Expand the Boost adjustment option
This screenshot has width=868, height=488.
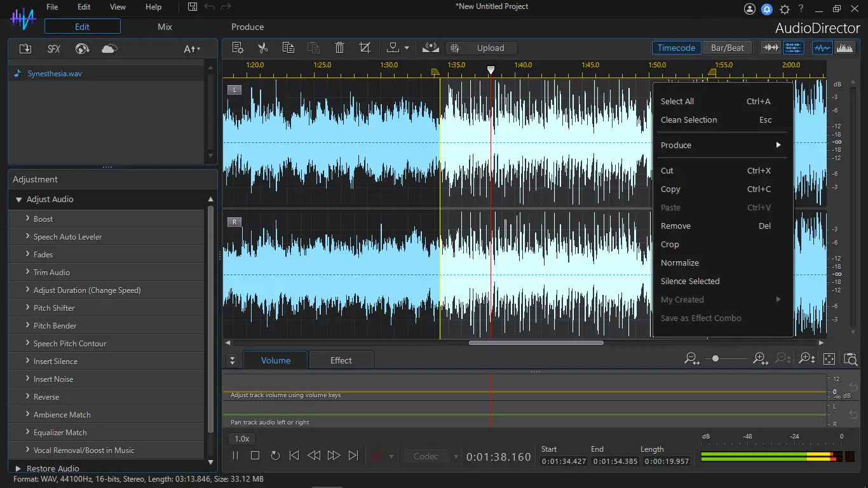pyautogui.click(x=43, y=219)
